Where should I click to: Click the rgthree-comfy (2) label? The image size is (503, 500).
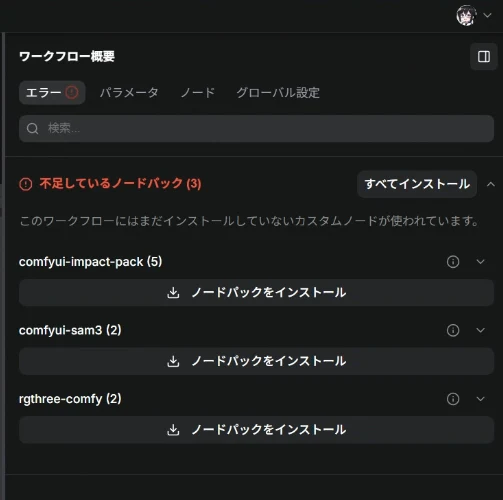(70, 399)
